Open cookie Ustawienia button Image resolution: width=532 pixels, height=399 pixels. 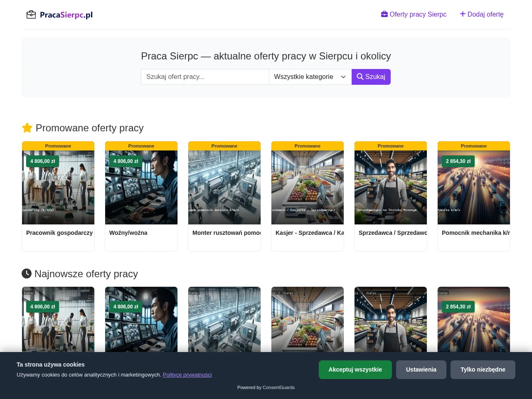point(421,369)
